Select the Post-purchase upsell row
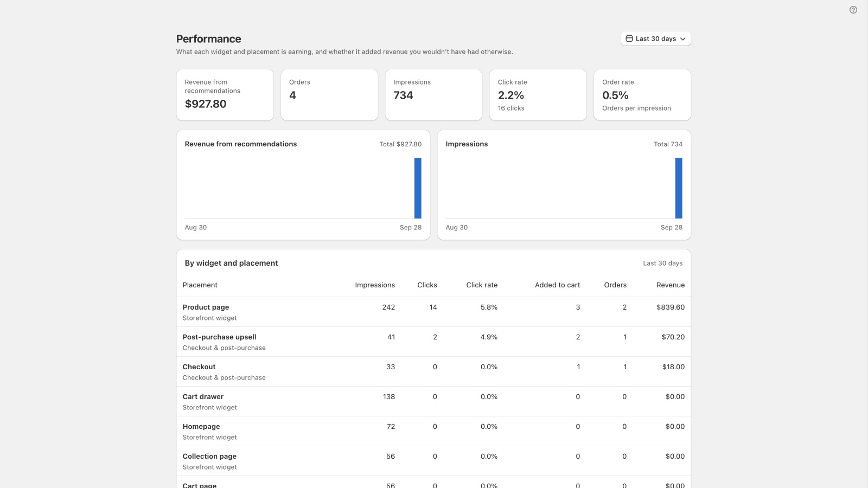Screen dimensions: 868x488 click(x=433, y=342)
